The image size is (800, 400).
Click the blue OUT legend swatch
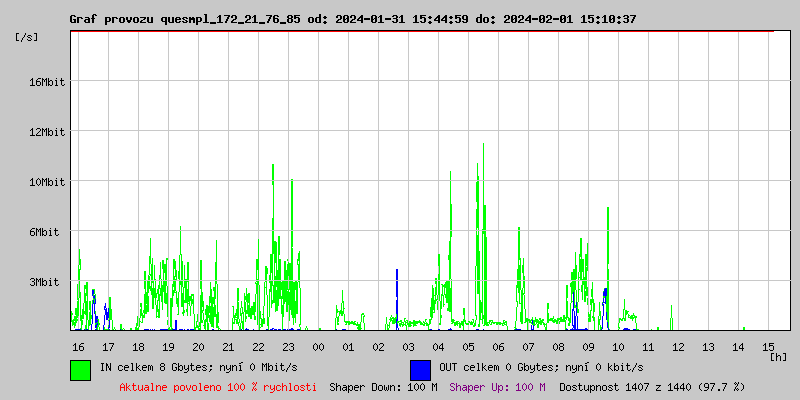point(420,369)
